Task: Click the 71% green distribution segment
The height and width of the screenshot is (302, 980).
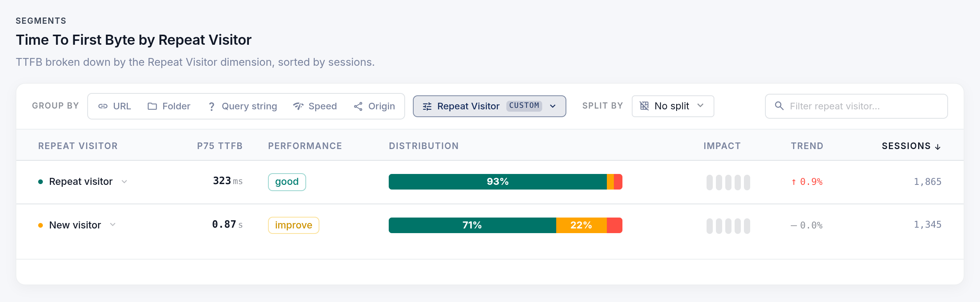Action: click(472, 225)
